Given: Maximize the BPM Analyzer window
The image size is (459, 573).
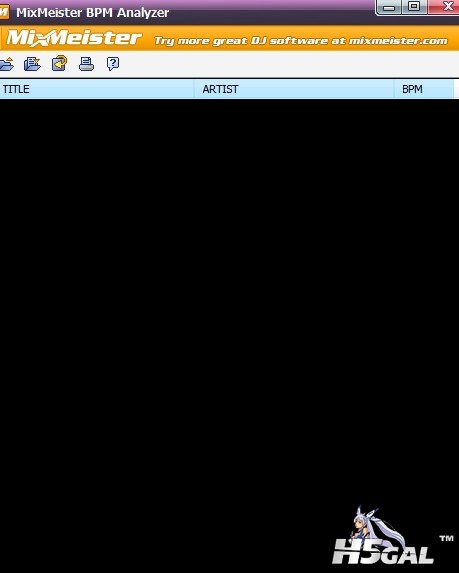Looking at the screenshot, I should [414, 7].
